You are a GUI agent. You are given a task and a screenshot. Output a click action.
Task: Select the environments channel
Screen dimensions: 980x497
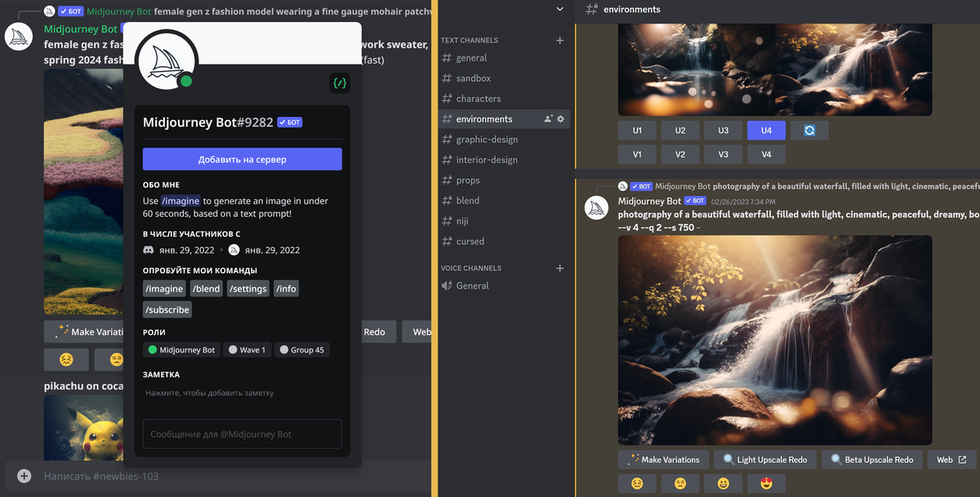504,119
